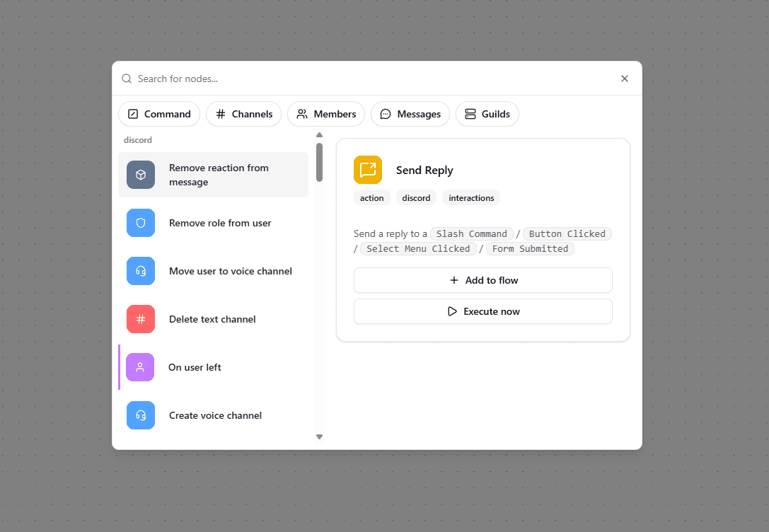Select Remove role from user node
The width and height of the screenshot is (769, 532).
(214, 223)
